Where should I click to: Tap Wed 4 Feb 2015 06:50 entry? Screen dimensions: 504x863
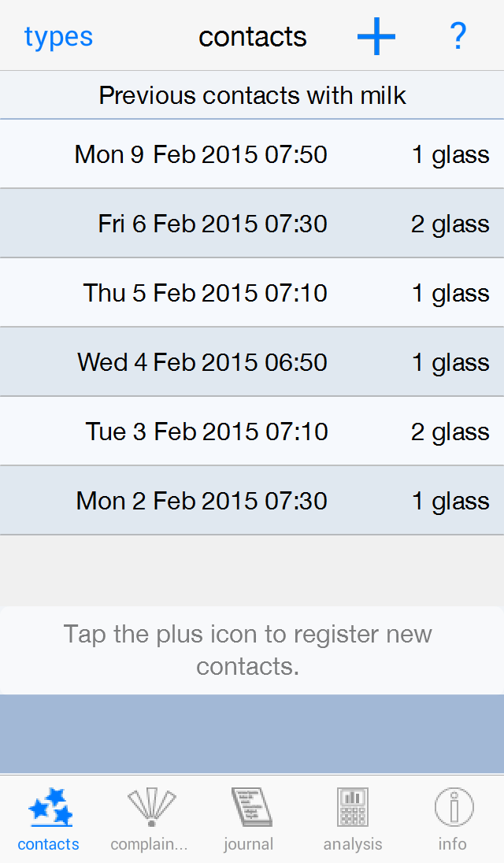[x=252, y=362]
